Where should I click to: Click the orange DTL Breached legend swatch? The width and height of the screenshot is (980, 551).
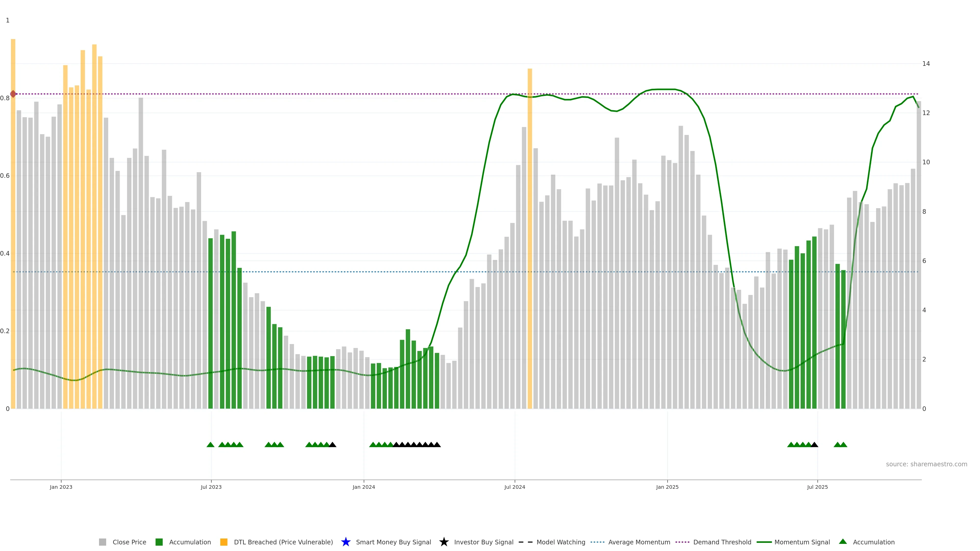[224, 542]
